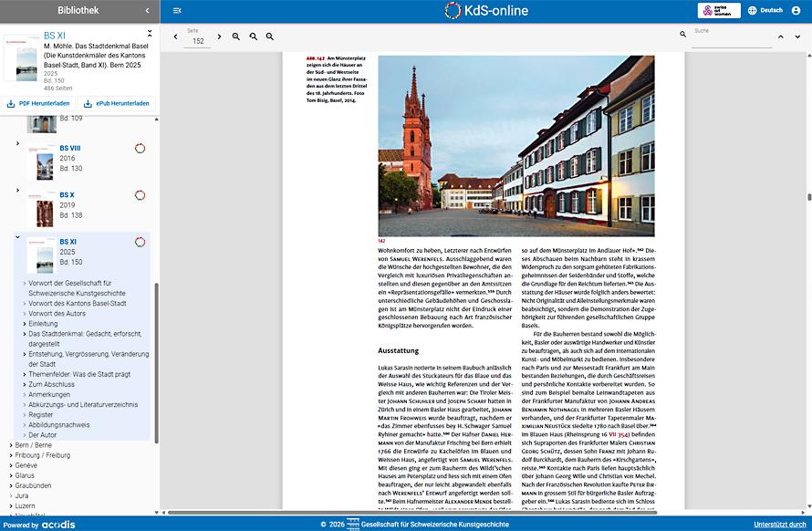Viewport: 812px width, 531px height.
Task: Download the ePub via ePub Herunterladen
Action: tap(117, 104)
